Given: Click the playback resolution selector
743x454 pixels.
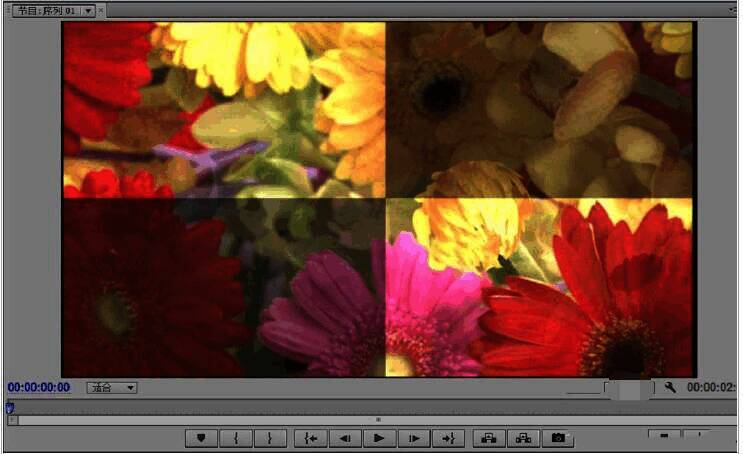Looking at the screenshot, I should coord(628,388).
